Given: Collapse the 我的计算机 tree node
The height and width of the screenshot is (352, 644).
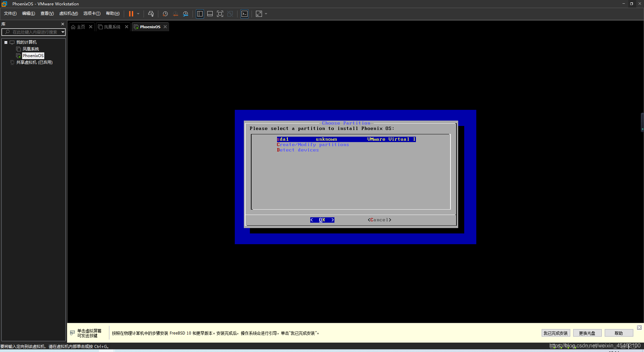Looking at the screenshot, I should (x=6, y=42).
